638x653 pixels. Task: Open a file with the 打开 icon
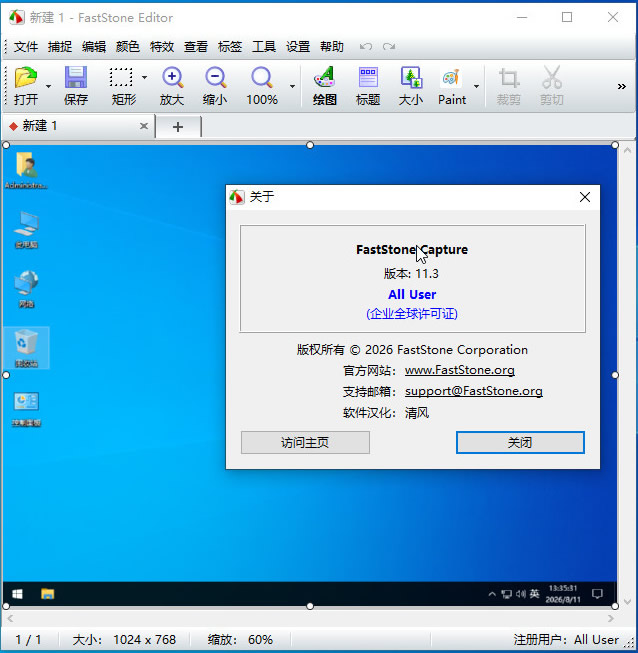coord(26,85)
